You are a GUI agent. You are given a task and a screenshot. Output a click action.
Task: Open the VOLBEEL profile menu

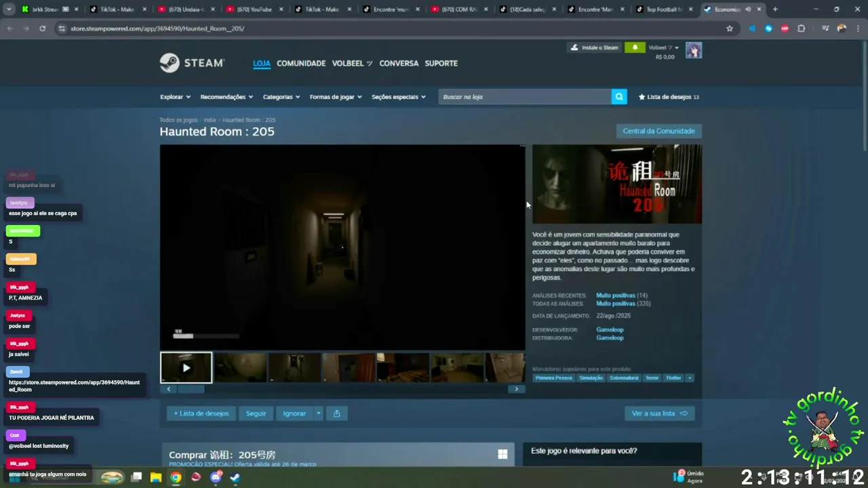pyautogui.click(x=352, y=63)
